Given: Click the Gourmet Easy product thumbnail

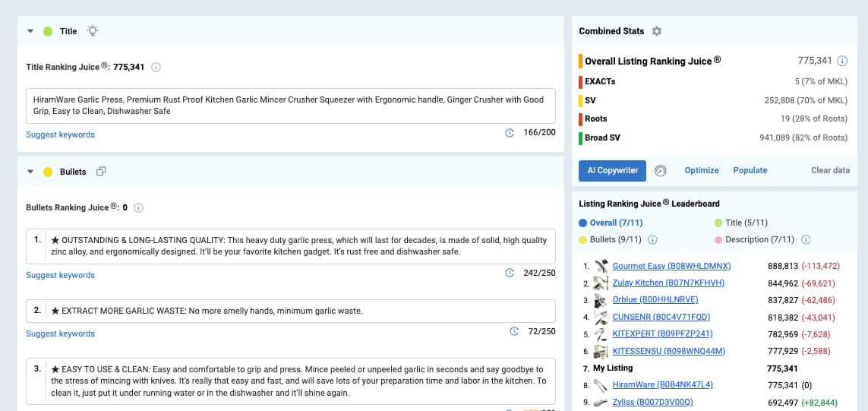Looking at the screenshot, I should point(601,266).
